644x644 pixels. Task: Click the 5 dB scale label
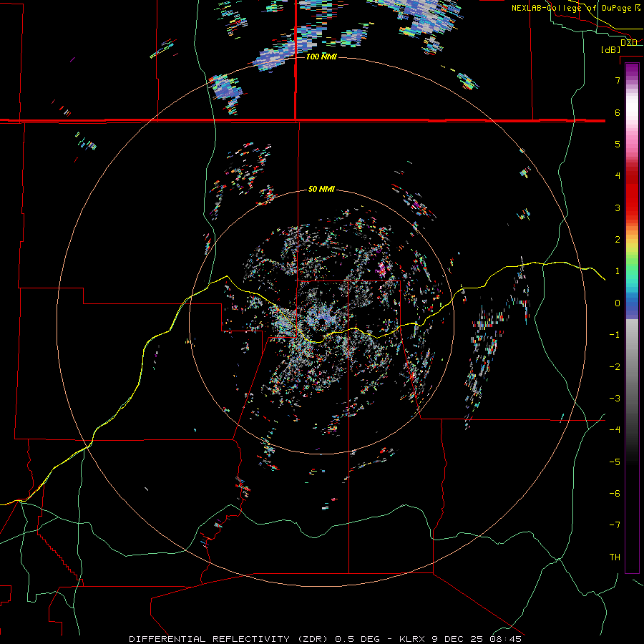[618, 144]
